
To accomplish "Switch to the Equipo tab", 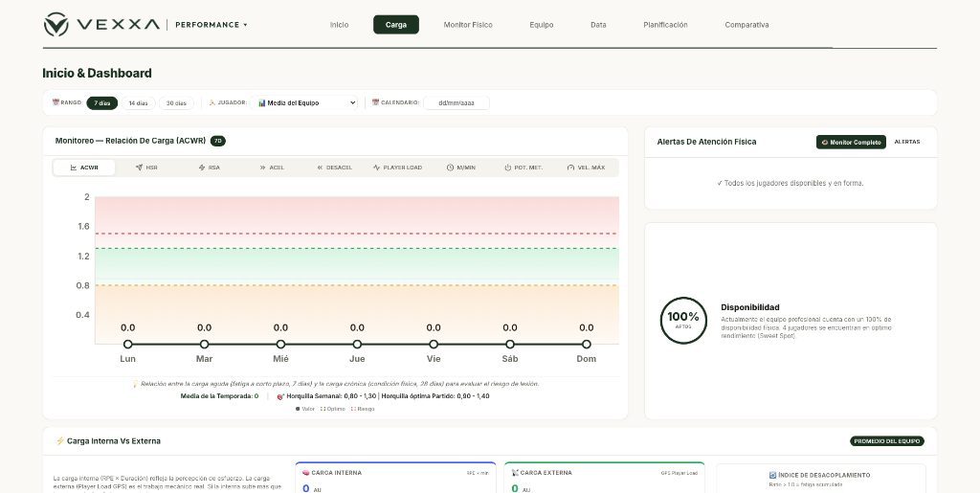I will tap(542, 25).
